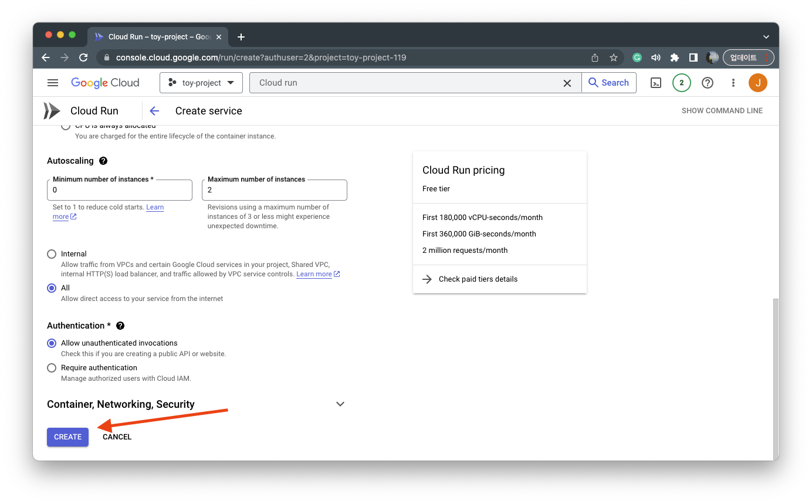Open the J account avatar
This screenshot has height=504, width=812.
pos(757,83)
